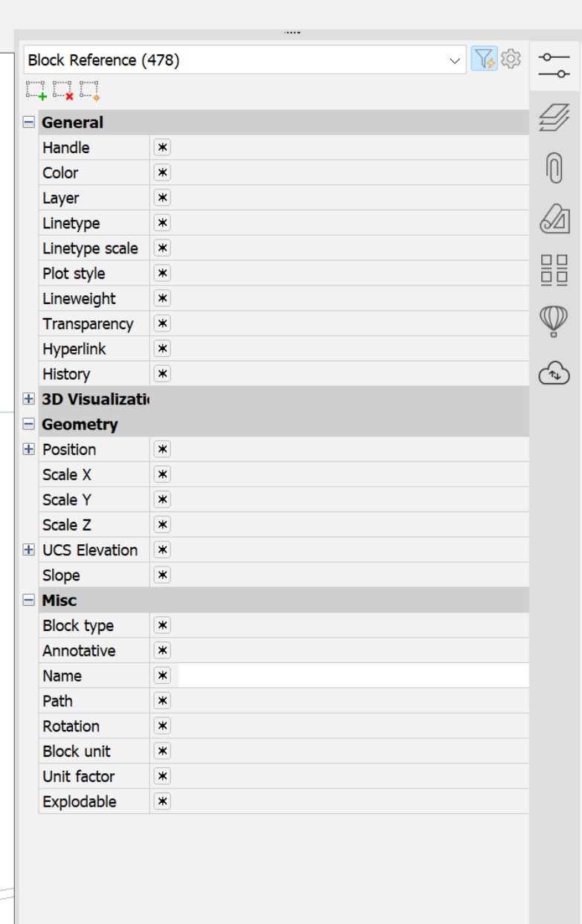The height and width of the screenshot is (924, 582).
Task: Open the cloud sync panel icon
Action: (554, 372)
